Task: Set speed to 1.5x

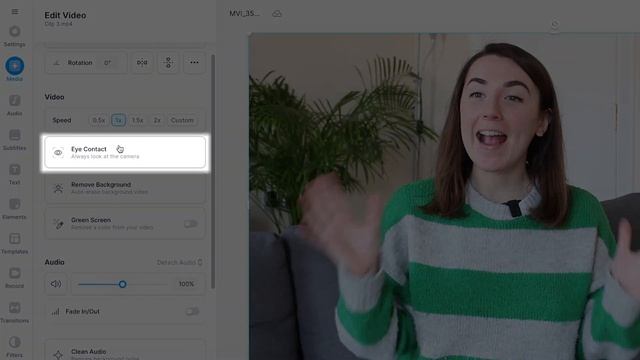Action: 138,120
